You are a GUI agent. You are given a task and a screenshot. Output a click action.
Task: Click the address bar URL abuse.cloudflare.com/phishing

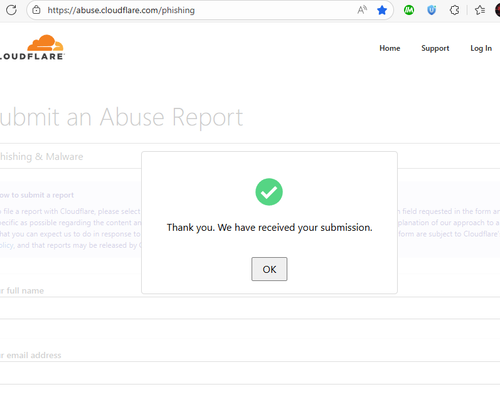(121, 10)
